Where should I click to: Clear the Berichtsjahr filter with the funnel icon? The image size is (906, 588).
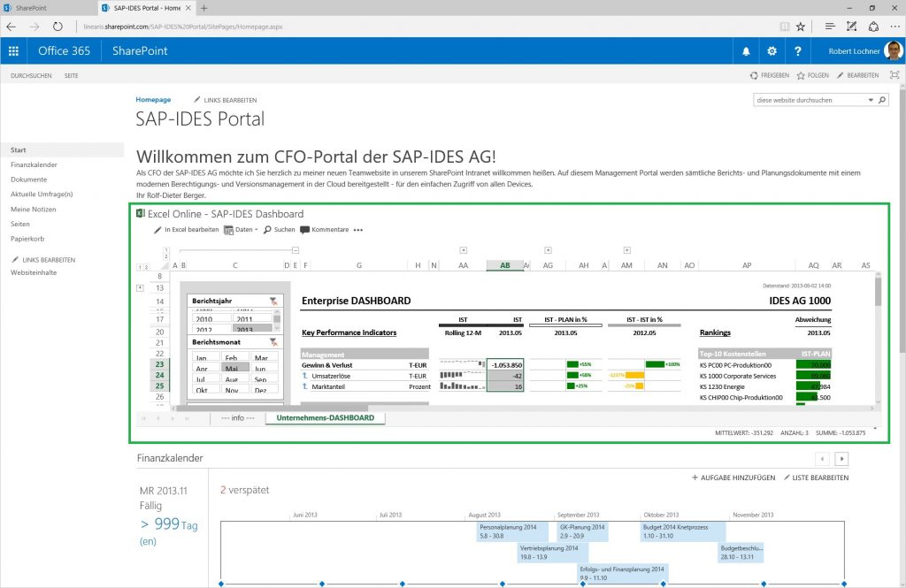[x=274, y=301]
